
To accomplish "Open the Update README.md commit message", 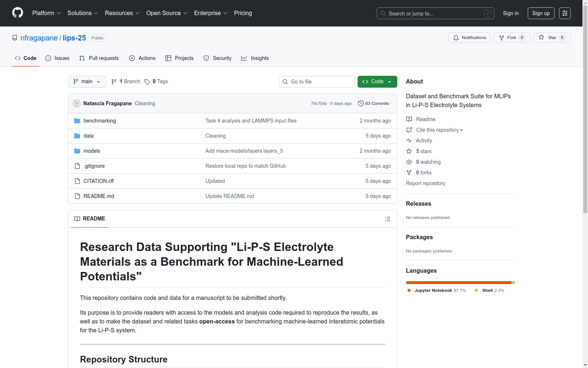I will 230,196.
